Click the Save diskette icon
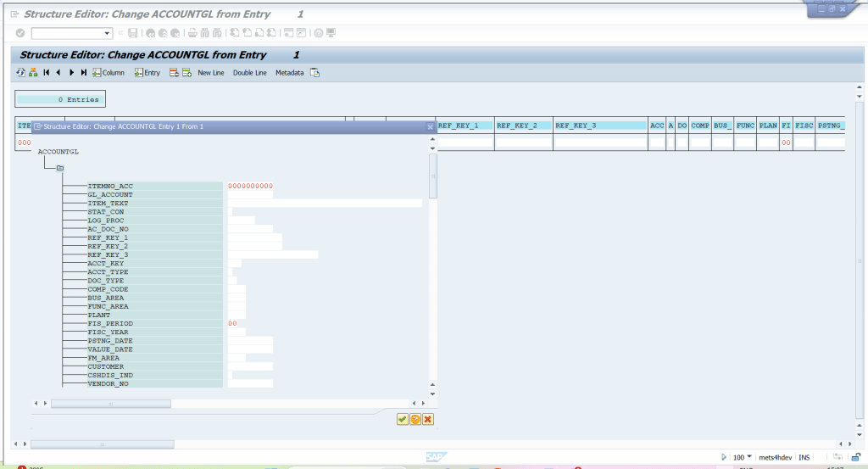This screenshot has height=469, width=868. (133, 33)
